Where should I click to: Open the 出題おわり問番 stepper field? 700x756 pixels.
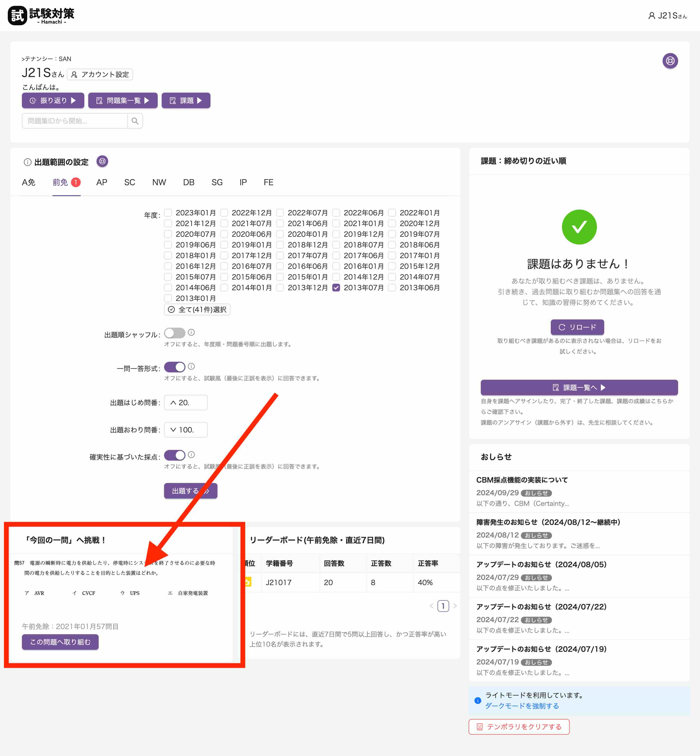coord(186,430)
